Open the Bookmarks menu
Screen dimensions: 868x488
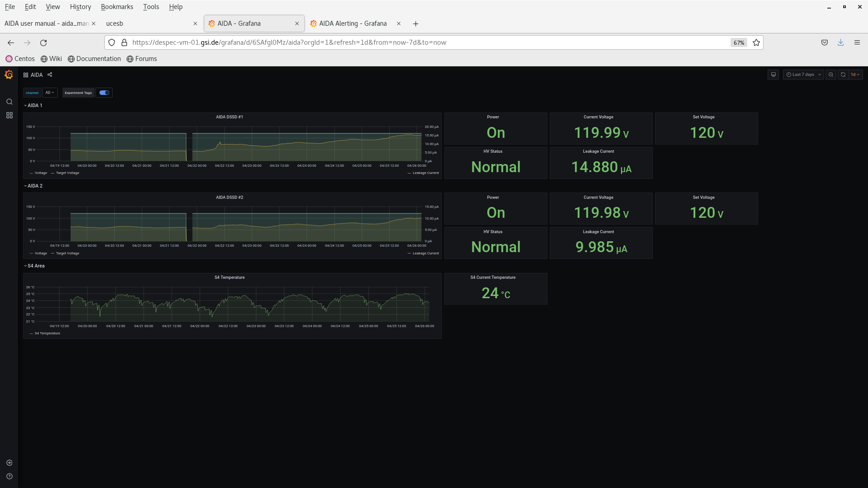coord(117,7)
